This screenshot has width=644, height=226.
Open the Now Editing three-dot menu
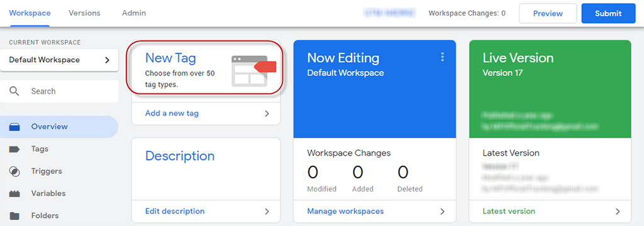click(x=442, y=57)
